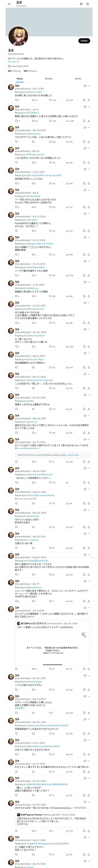Screen dimensions: 98x868
Task: Repost the Jan 15 post
Action: click(x=35, y=121)
